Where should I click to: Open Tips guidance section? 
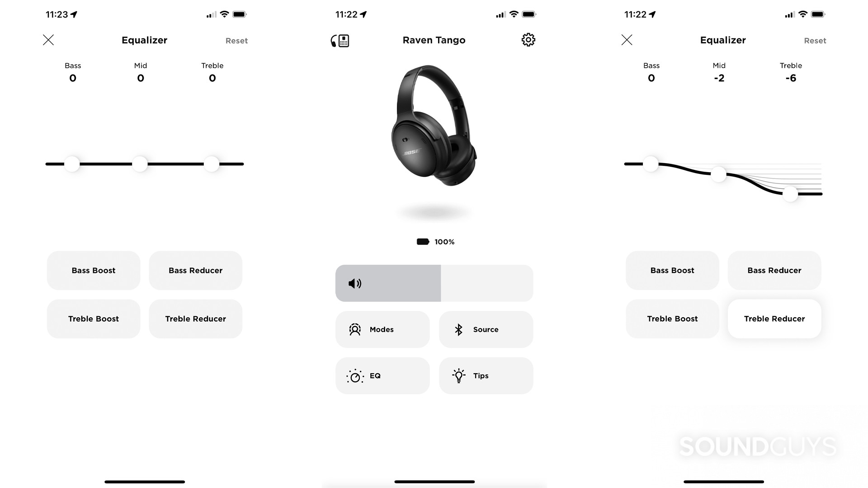(x=486, y=375)
